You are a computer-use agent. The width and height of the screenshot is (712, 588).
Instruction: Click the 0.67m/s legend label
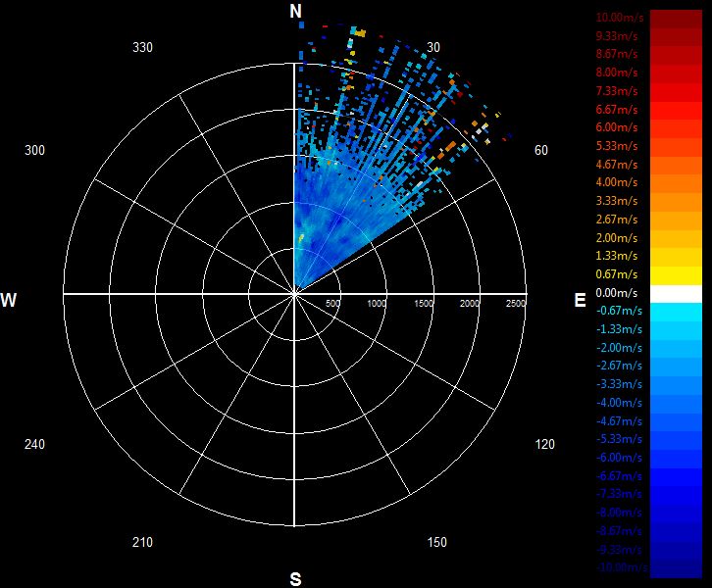(x=617, y=274)
